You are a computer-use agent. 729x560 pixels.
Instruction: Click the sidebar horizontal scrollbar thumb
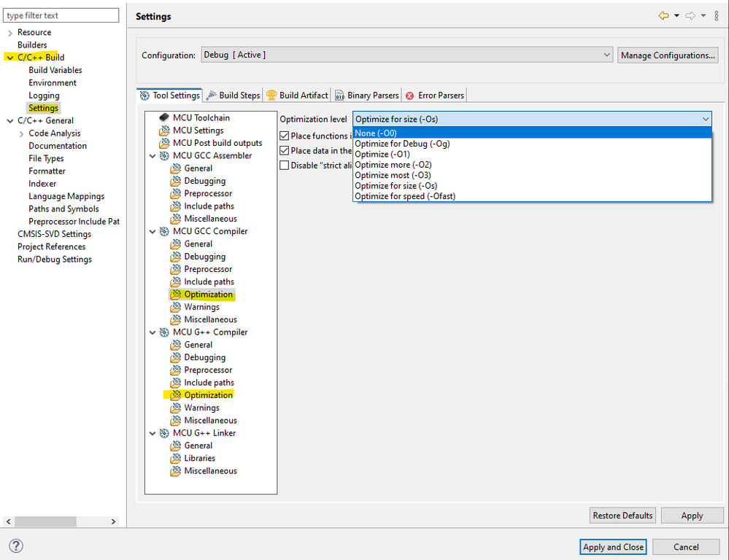[x=45, y=521]
